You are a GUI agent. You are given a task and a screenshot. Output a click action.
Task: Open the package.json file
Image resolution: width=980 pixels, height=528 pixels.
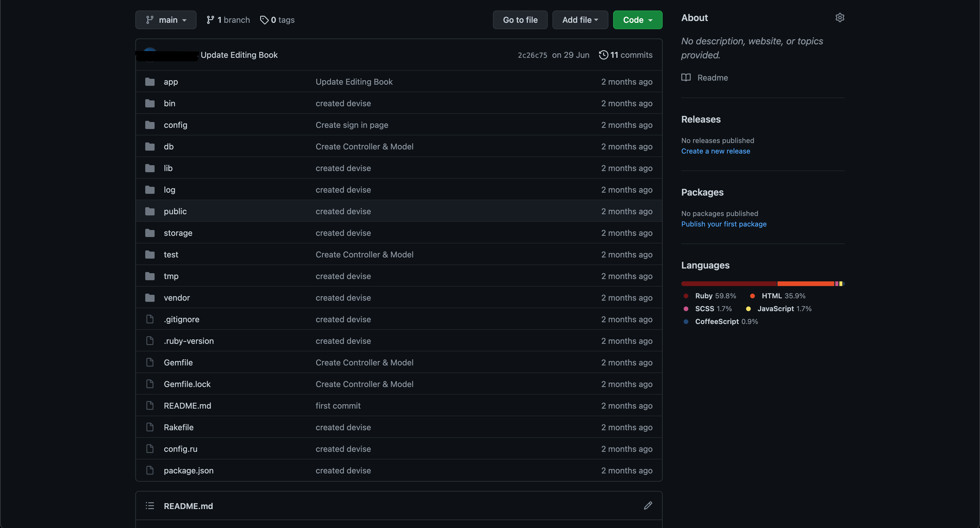pos(188,471)
